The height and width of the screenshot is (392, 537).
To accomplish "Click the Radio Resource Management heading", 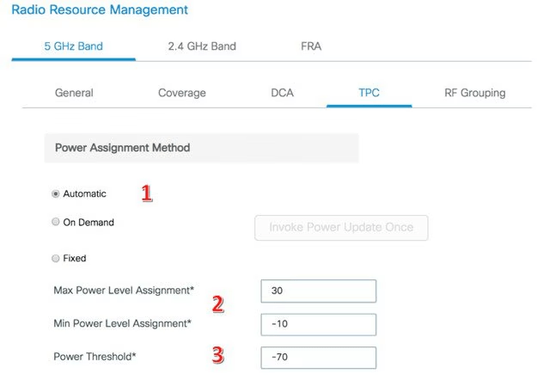I will tap(99, 10).
